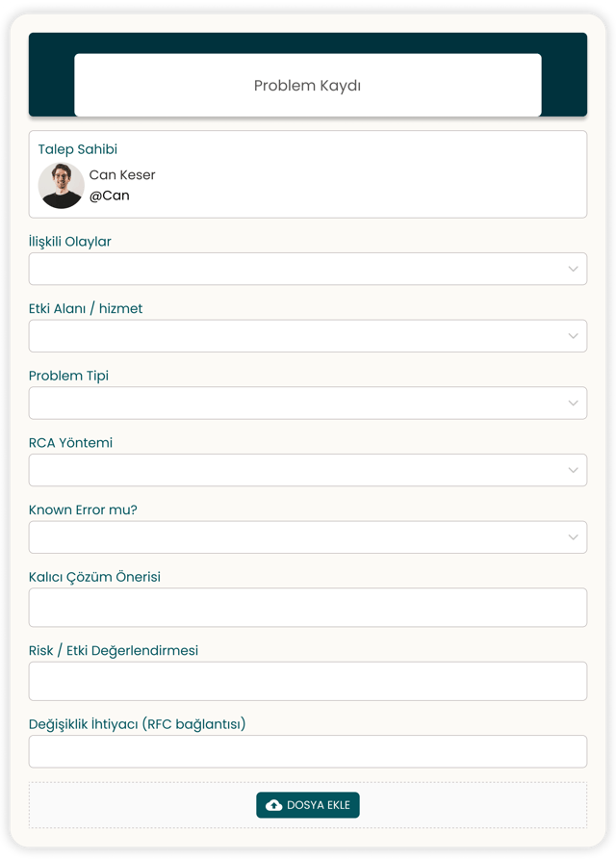
Task: Click the RCA Yöntemi select box
Action: (289, 471)
